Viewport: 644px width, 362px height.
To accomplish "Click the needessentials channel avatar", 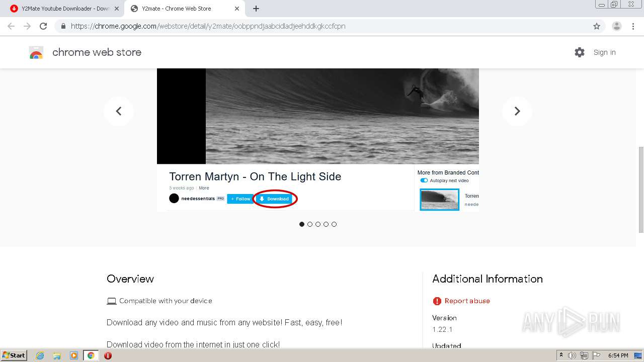I will pyautogui.click(x=174, y=199).
